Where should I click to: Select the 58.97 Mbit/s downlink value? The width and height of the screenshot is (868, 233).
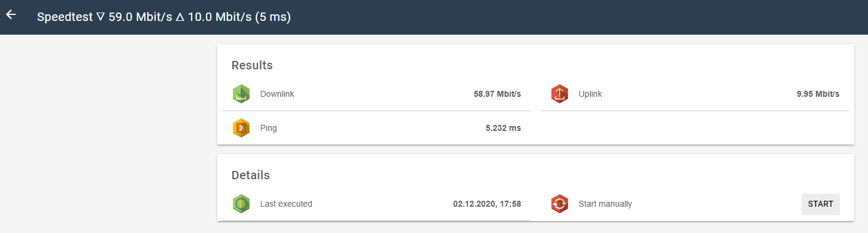[x=497, y=94]
